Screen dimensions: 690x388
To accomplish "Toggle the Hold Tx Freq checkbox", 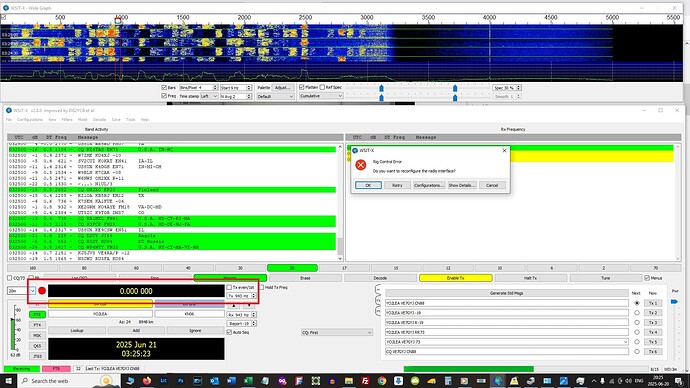I will 262,287.
